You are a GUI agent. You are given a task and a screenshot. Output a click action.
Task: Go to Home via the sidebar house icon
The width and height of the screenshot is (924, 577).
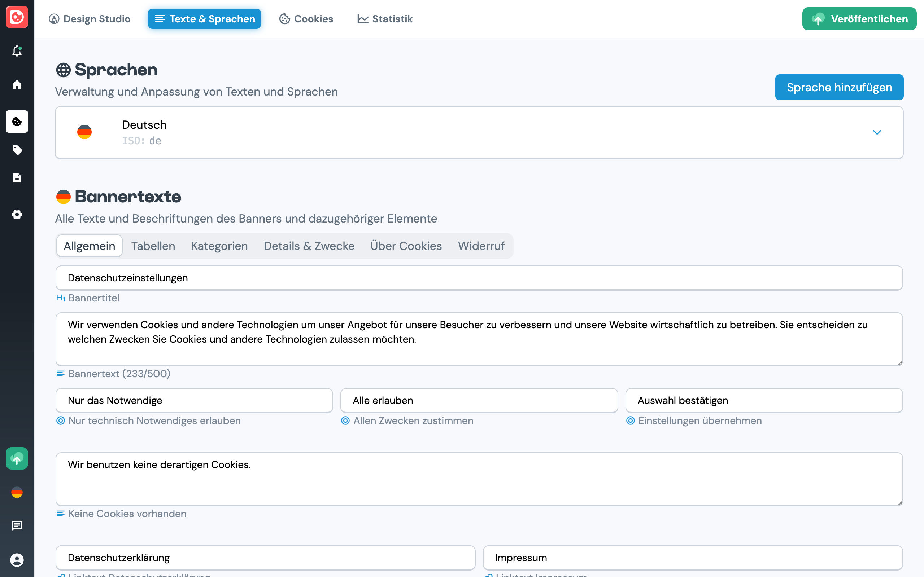point(17,85)
